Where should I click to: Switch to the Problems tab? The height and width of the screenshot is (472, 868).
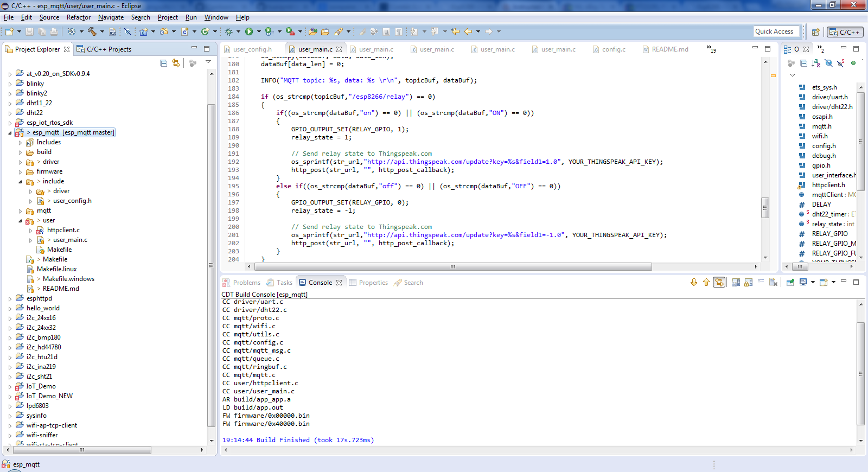[x=241, y=283]
